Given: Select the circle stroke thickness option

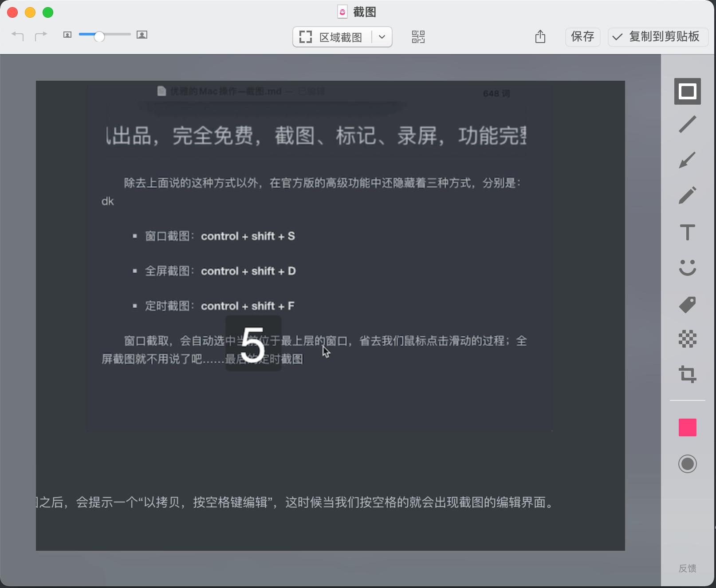Looking at the screenshot, I should [687, 464].
